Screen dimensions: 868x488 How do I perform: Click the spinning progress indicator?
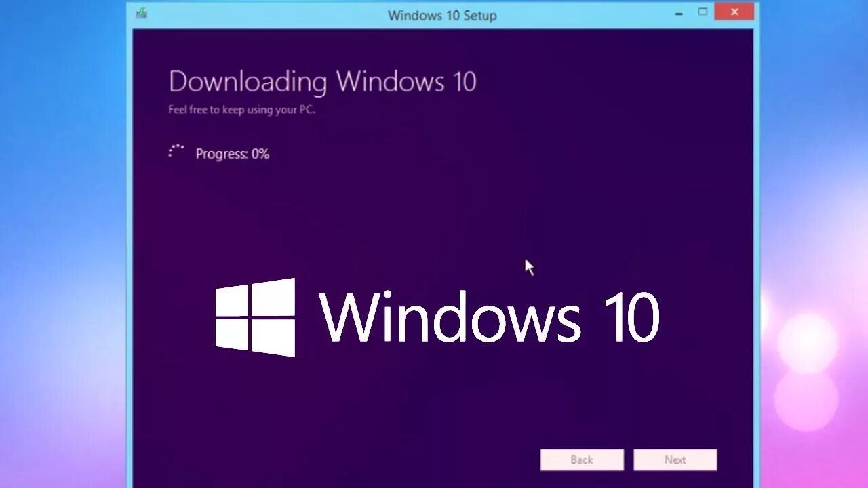point(176,150)
